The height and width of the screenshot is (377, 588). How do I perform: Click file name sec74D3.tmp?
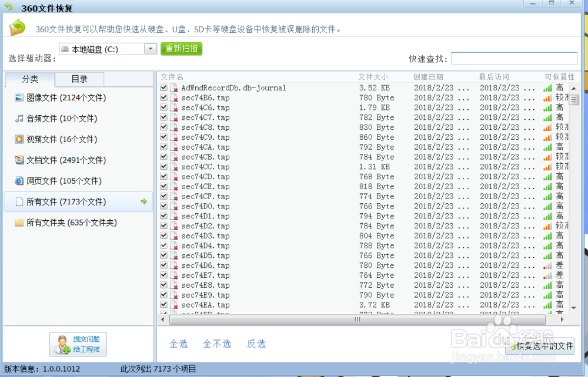coord(205,236)
